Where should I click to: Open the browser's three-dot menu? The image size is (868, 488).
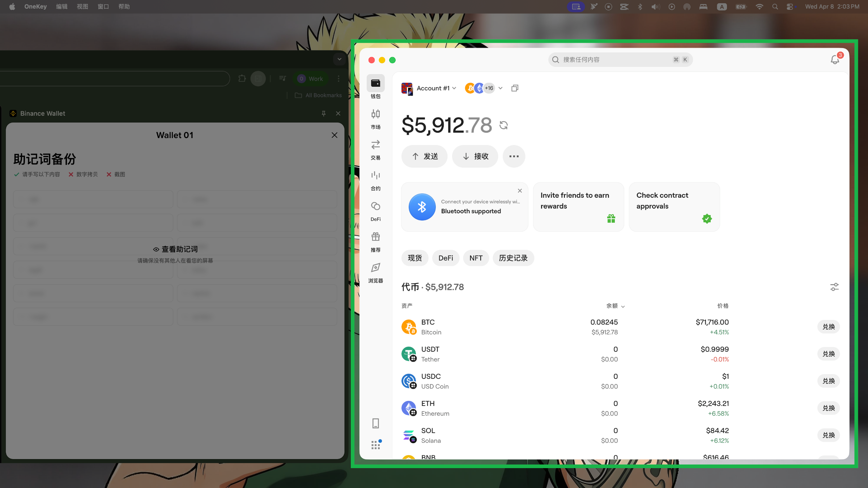click(x=339, y=78)
